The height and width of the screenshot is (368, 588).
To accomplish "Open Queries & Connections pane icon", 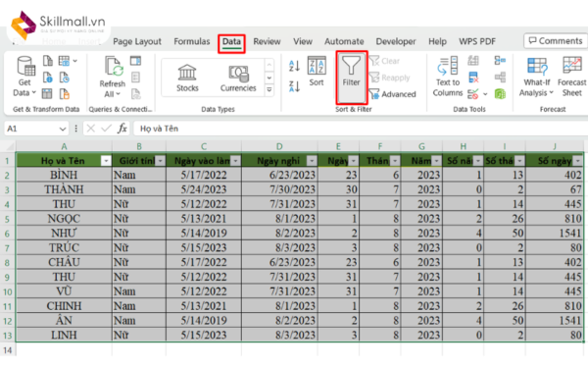I will [x=135, y=61].
